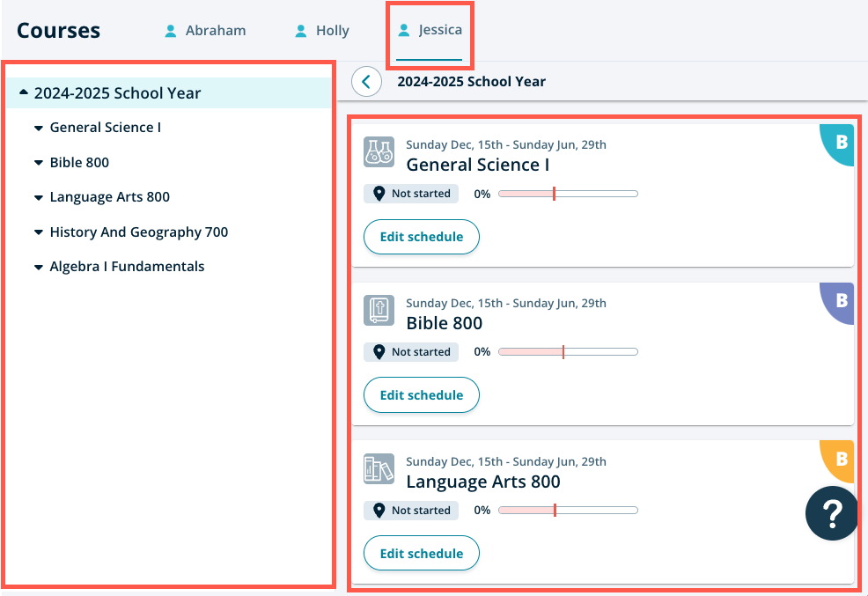Collapse the 2024-2025 School Year tree node
Screen dimensions: 868x596
pos(24,93)
